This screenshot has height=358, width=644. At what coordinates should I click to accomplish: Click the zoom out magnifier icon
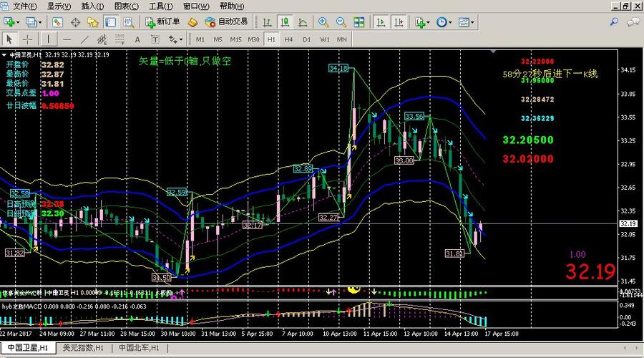(341, 22)
